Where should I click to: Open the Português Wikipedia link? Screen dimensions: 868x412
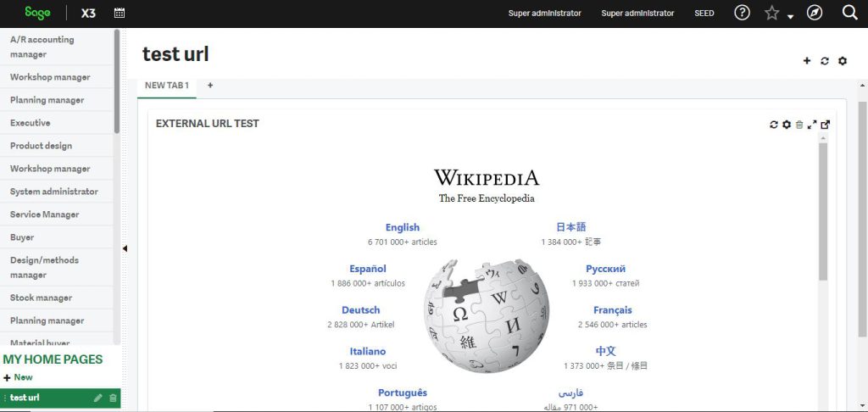coord(403,393)
